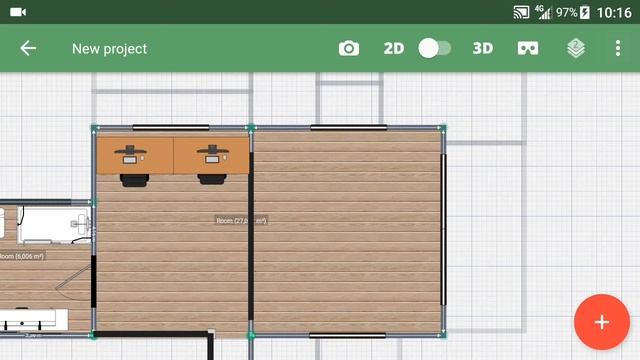
Task: Select the top-right room corner handle
Action: click(x=443, y=128)
